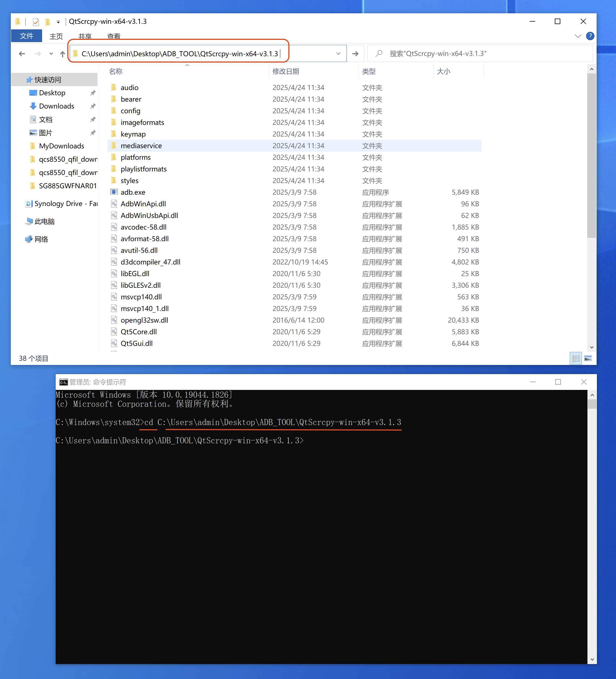Viewport: 616px width, 679px height.
Task: Click inside the Command Prompt console area
Action: coord(321,527)
